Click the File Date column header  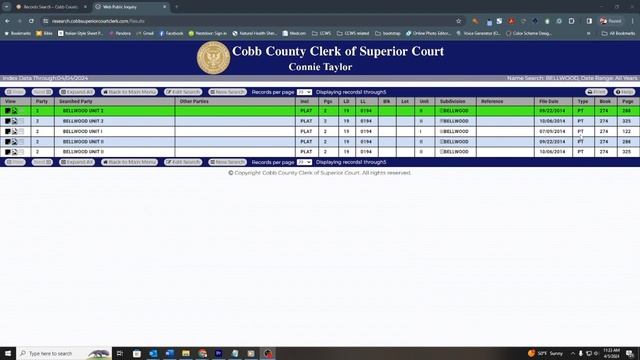(x=553, y=101)
